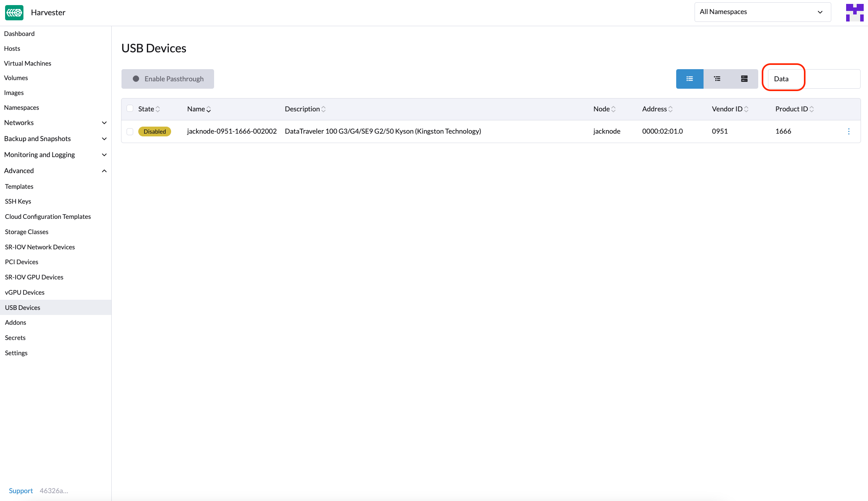The width and height of the screenshot is (868, 501).
Task: Go to Virtual Machines page
Action: point(27,63)
